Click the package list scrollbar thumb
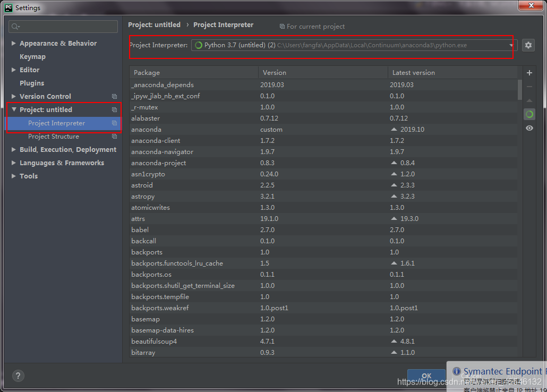547x392 pixels. coord(520,90)
